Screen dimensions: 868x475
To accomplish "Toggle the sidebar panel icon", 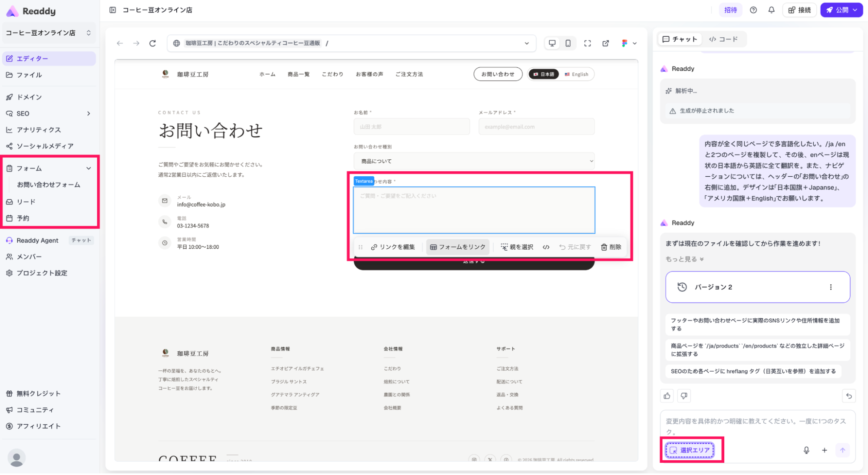I will pos(112,10).
